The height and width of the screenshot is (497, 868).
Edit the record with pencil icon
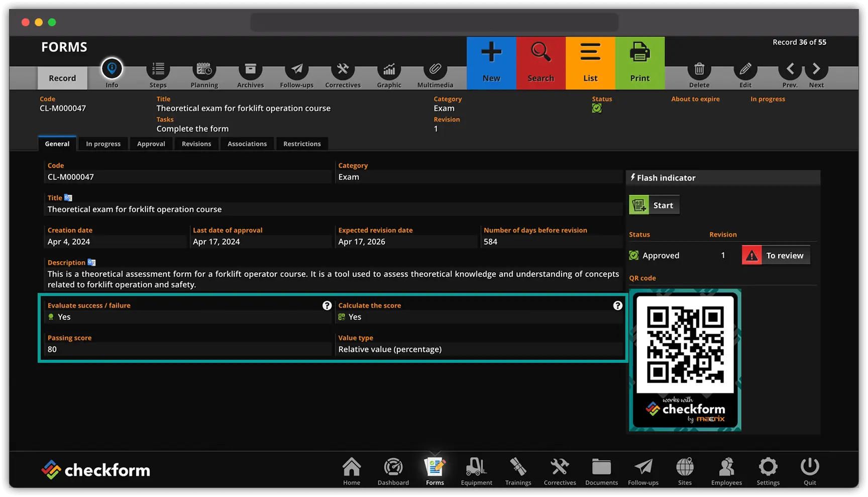(x=745, y=69)
